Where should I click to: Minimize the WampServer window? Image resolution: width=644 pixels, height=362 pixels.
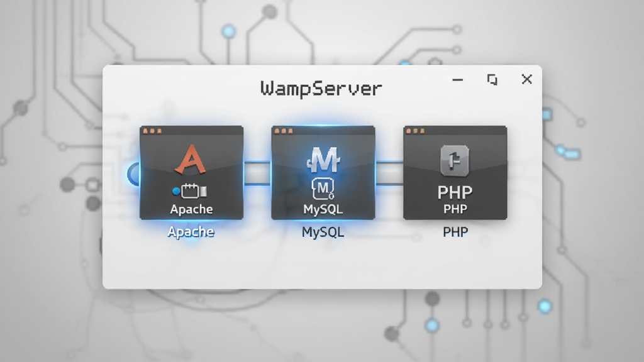point(458,80)
